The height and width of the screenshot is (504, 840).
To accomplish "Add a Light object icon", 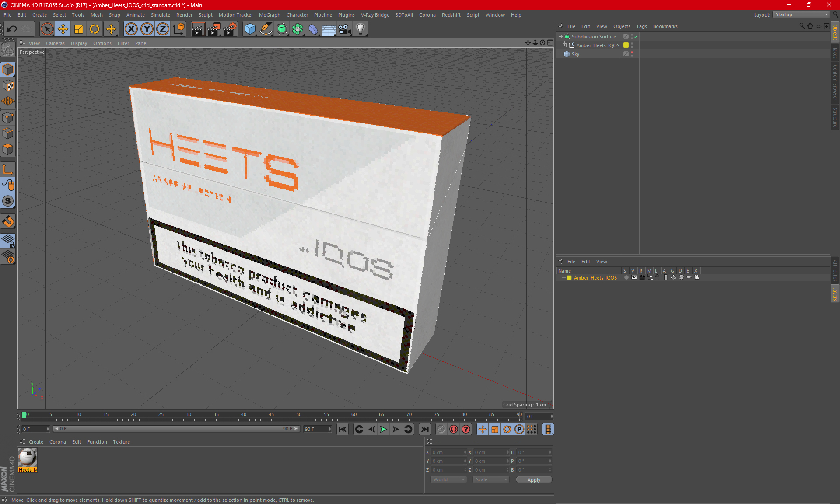I will coord(360,29).
